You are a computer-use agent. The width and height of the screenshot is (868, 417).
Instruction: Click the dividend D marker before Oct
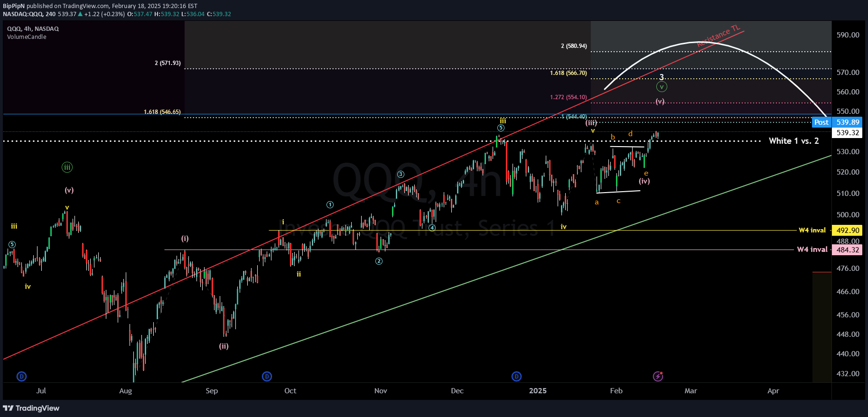pos(267,377)
